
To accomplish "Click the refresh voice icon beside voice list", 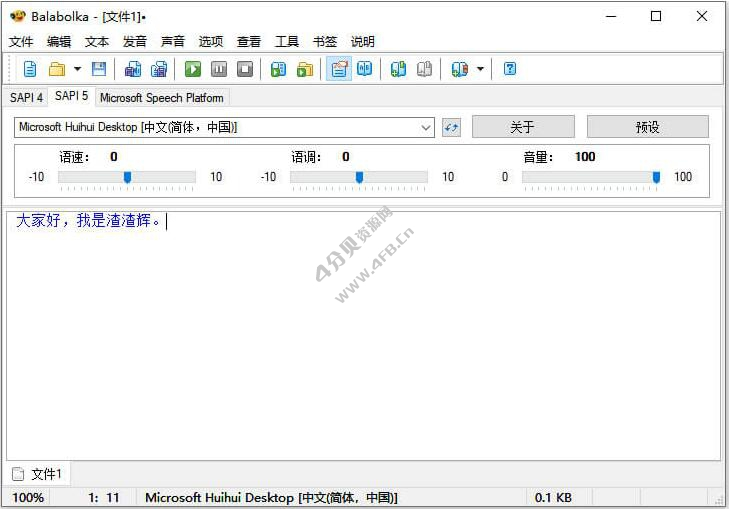I will point(451,127).
